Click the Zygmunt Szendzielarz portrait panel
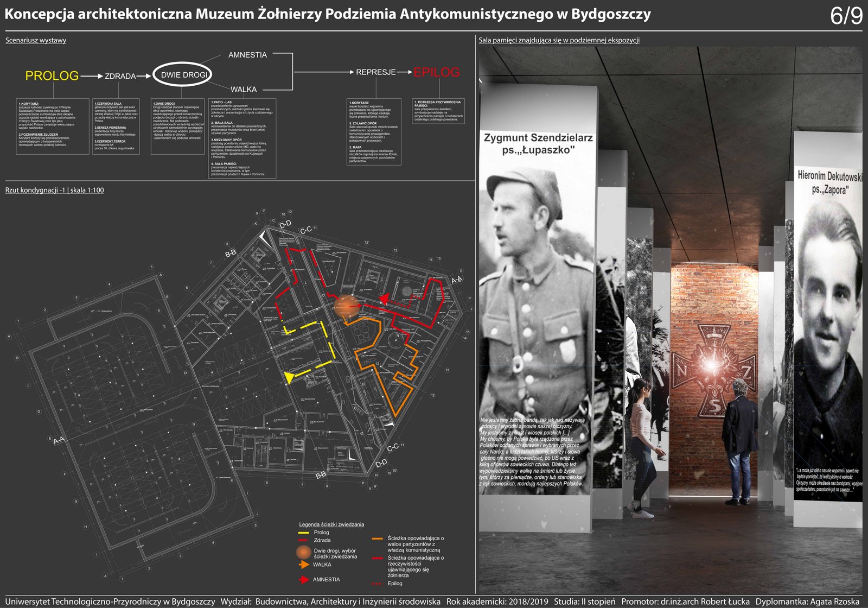Viewport: 868px width, 608px height. point(537,304)
